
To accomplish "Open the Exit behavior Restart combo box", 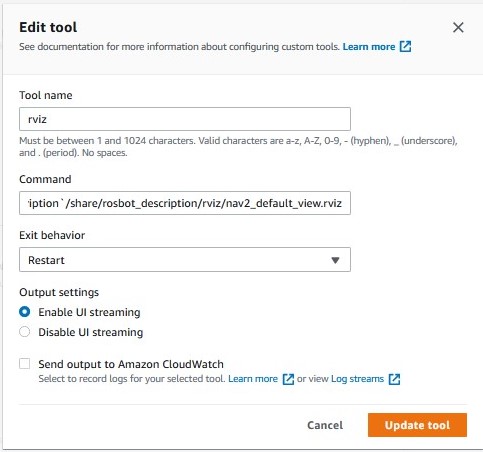I will (185, 260).
